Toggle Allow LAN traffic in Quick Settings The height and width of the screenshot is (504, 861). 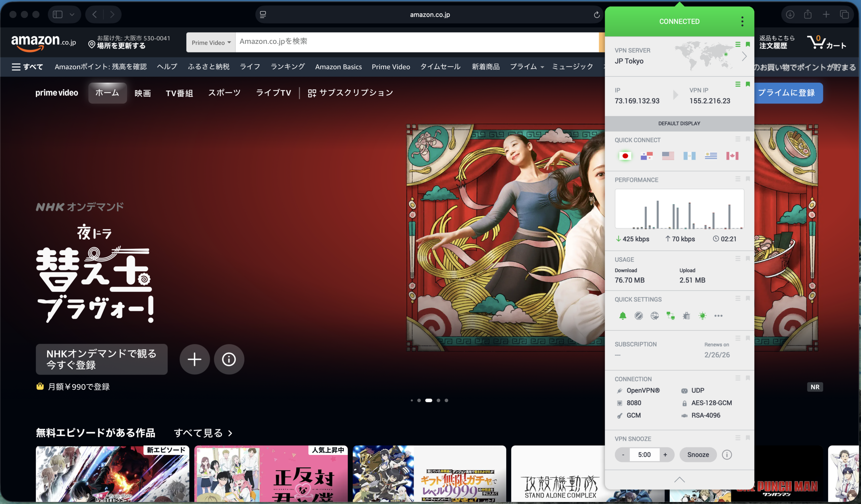[x=670, y=316]
